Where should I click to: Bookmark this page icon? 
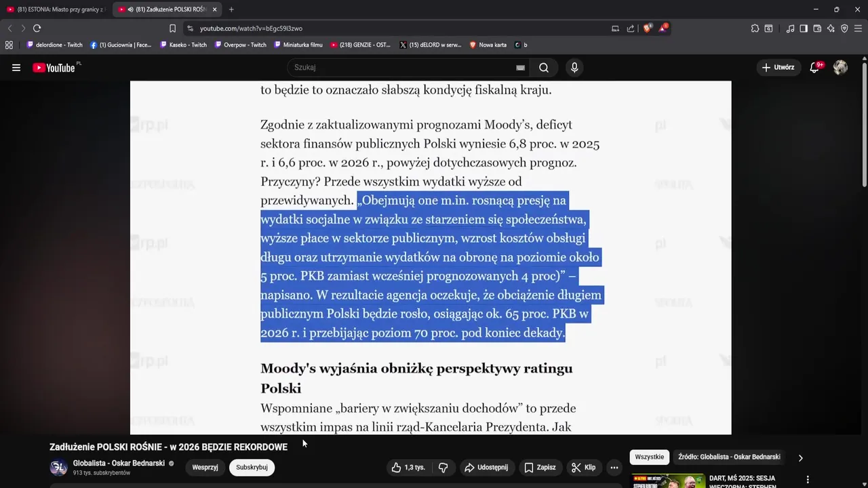pos(172,28)
